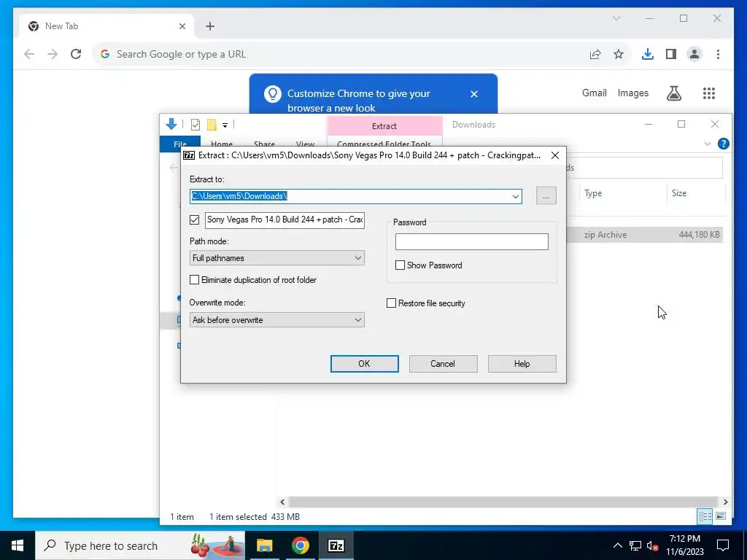
Task: Open the File ribbon tab in Explorer
Action: point(180,144)
